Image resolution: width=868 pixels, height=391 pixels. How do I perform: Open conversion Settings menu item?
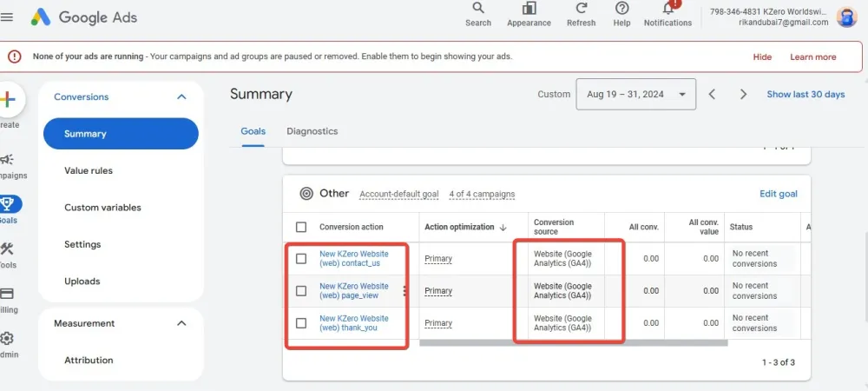(x=82, y=244)
